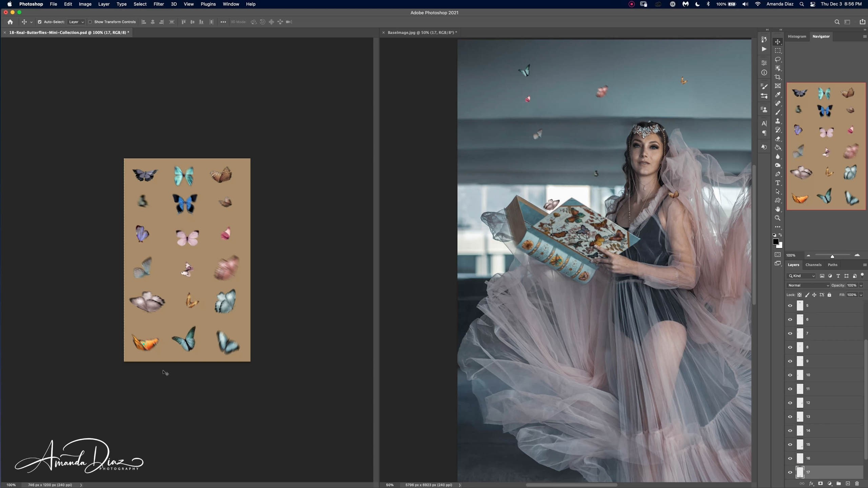Select the Lasso tool
This screenshot has height=488, width=868.
[778, 59]
